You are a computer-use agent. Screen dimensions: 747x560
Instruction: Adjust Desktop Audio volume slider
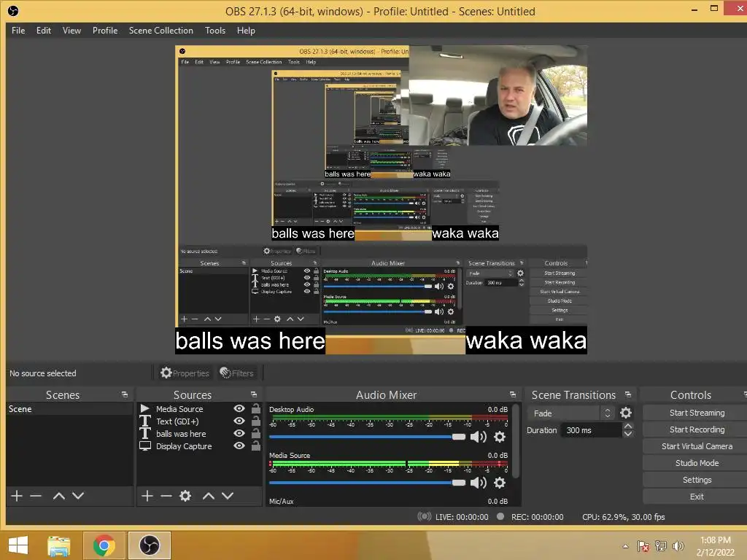click(367, 437)
